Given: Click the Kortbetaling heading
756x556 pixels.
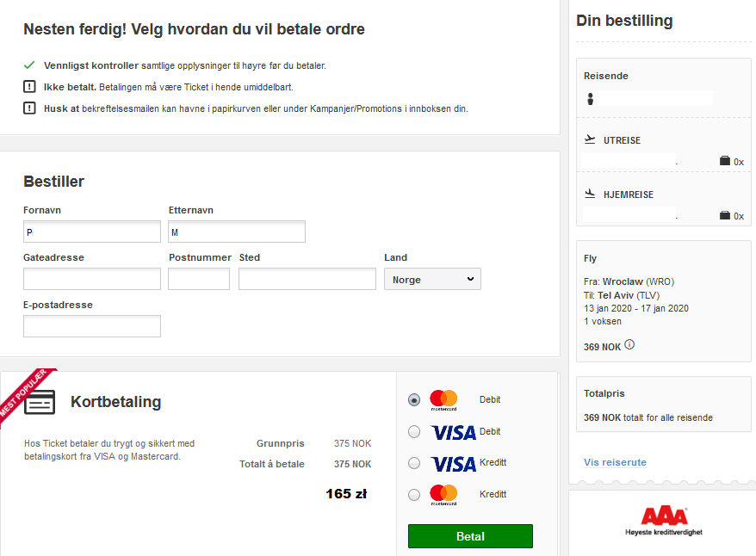Looking at the screenshot, I should pyautogui.click(x=115, y=402).
